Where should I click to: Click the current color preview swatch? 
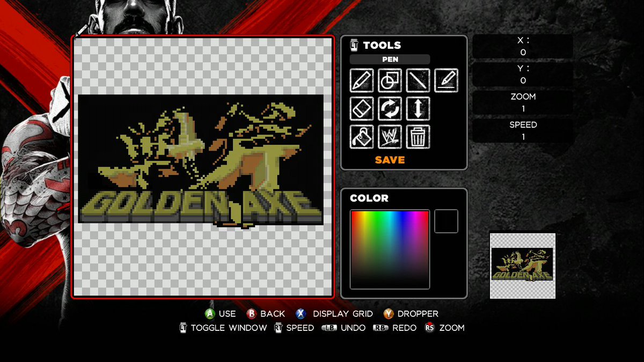point(446,221)
